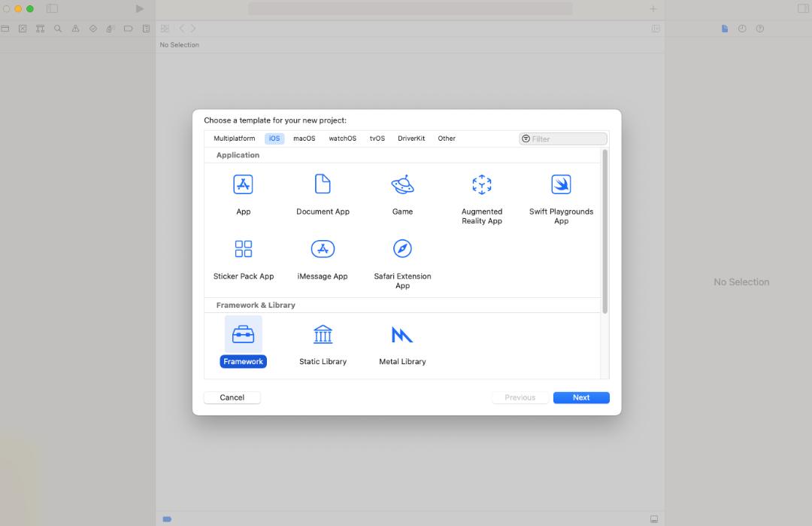
Task: Click the Cancel button
Action: click(232, 397)
